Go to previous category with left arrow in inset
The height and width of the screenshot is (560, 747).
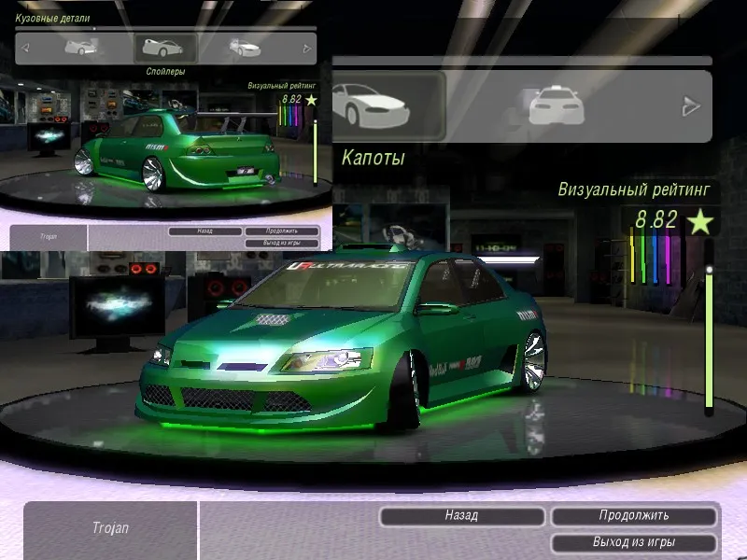coord(25,48)
